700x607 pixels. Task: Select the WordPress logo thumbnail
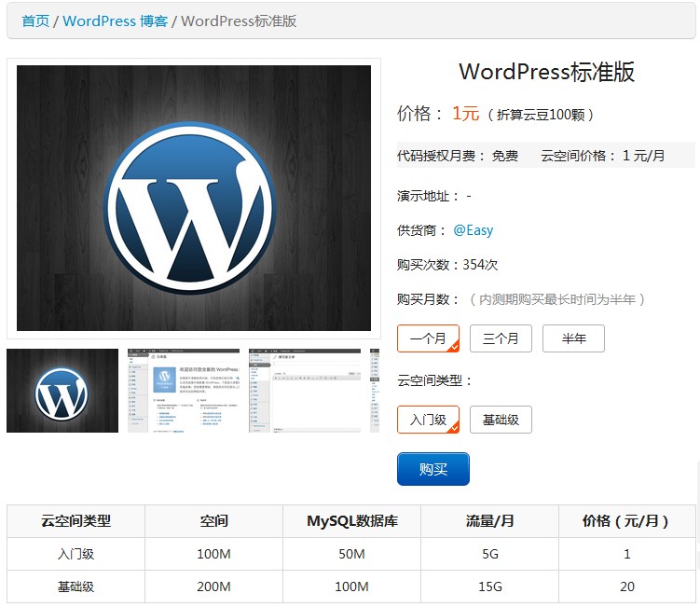(x=62, y=391)
